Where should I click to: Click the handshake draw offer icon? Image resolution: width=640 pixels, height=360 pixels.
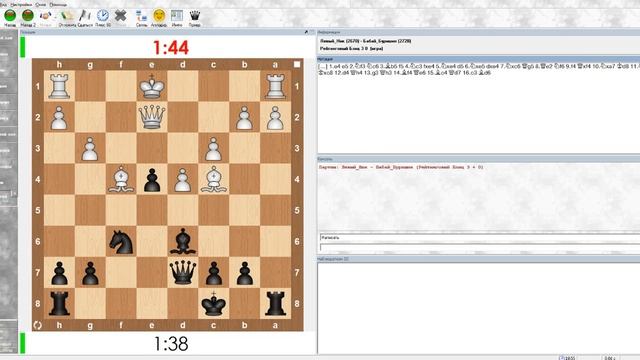click(x=45, y=16)
